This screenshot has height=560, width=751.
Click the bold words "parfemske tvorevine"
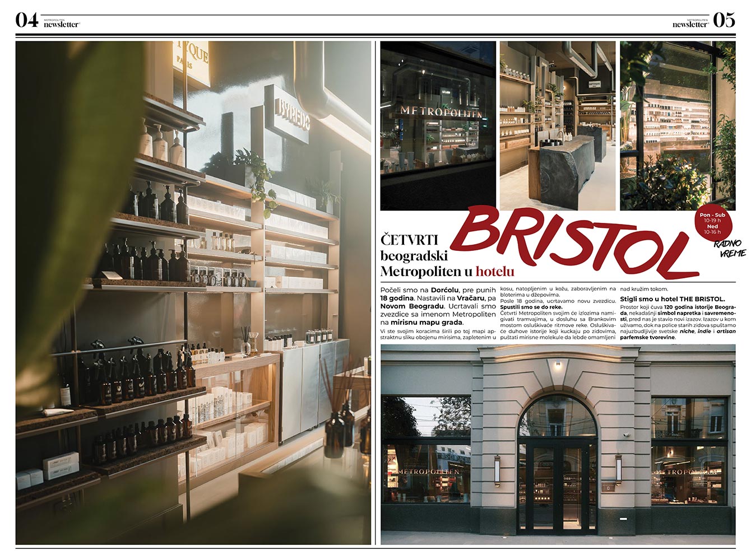[647, 337]
